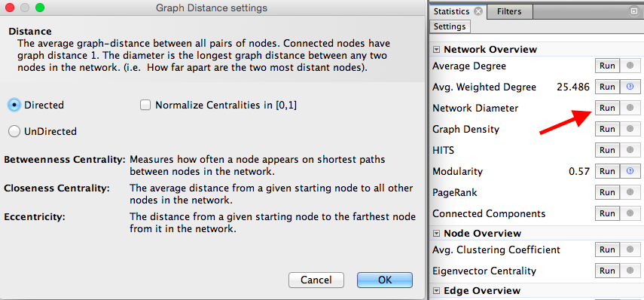Collapse the Network Overview section
This screenshot has height=300, width=644.
click(x=436, y=50)
